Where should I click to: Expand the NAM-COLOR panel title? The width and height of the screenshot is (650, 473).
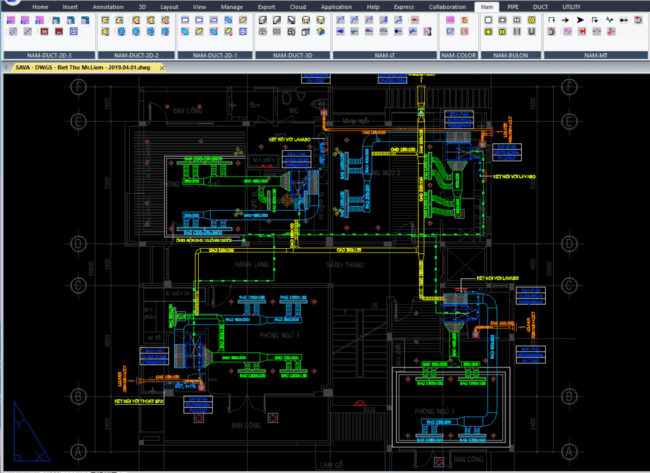[x=458, y=55]
